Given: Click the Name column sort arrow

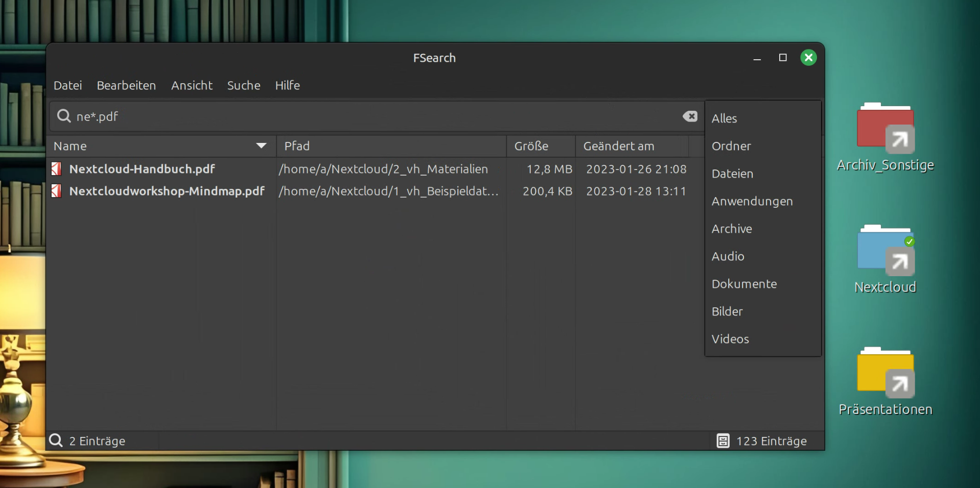Looking at the screenshot, I should tap(261, 146).
